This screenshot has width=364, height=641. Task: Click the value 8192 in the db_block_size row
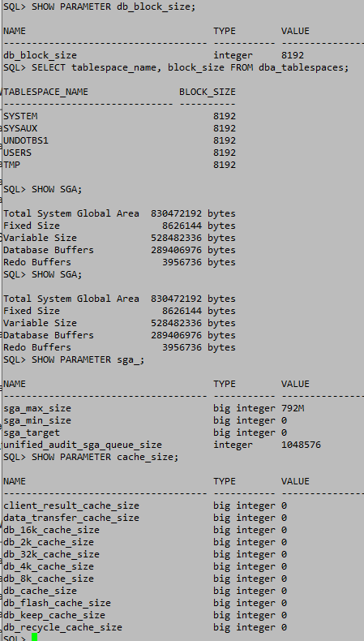[x=293, y=55]
